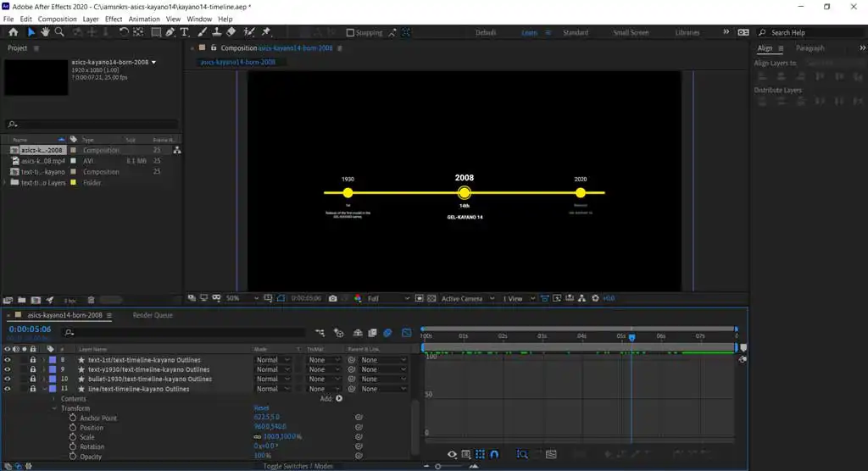The width and height of the screenshot is (868, 471).
Task: Click Toggle Switches / Modes button
Action: click(298, 466)
